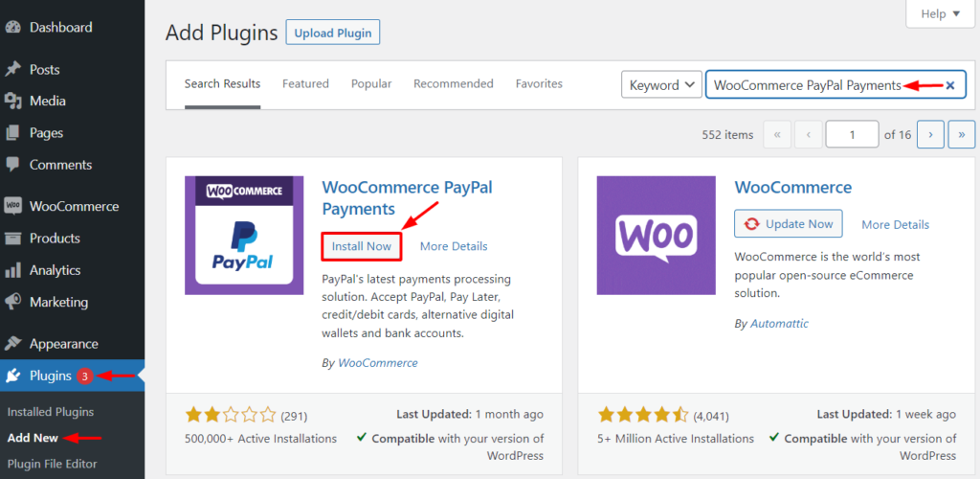The image size is (980, 479).
Task: Click the WooCommerce Woo icon in sidebar
Action: [x=12, y=206]
